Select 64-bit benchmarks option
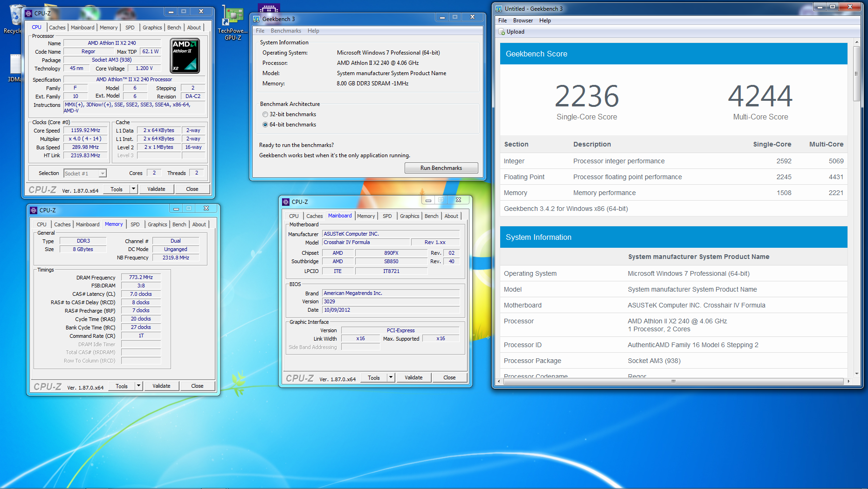The image size is (868, 489). coord(265,125)
